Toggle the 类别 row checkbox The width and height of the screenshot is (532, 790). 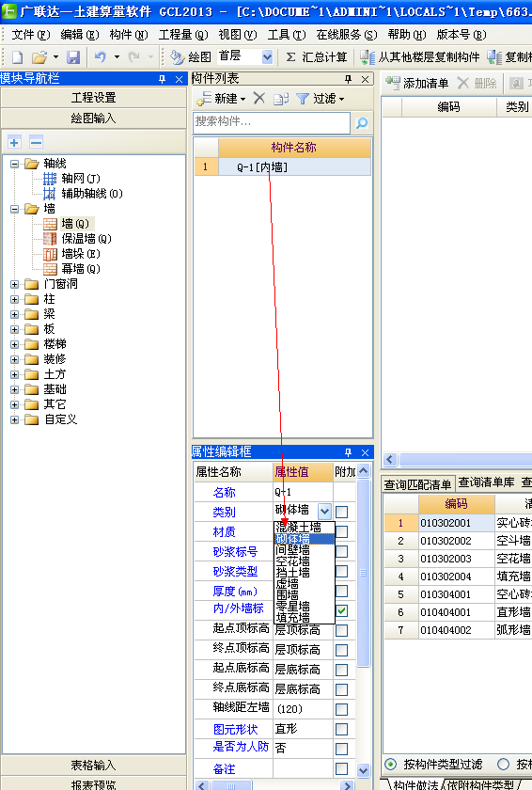click(342, 512)
